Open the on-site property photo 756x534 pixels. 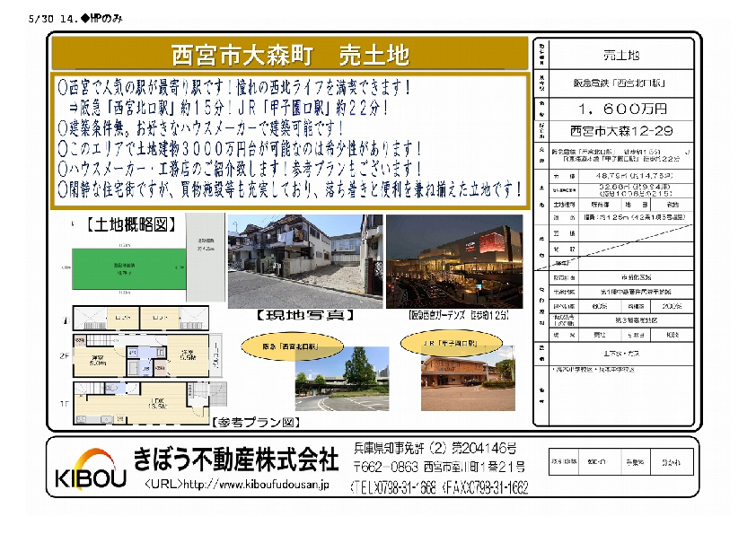pos(304,260)
